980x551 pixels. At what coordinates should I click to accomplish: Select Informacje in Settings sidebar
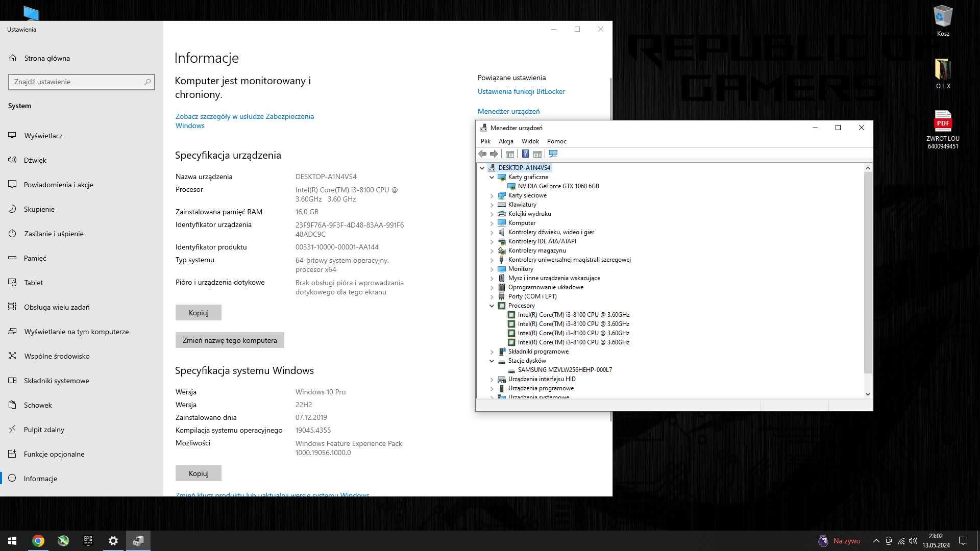(x=82, y=479)
